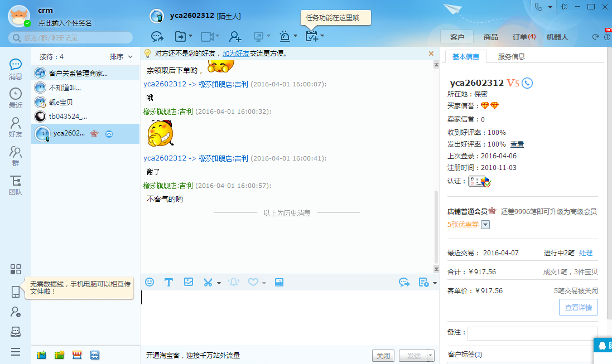
Task: Click the 查看详情 button
Action: [x=578, y=307]
